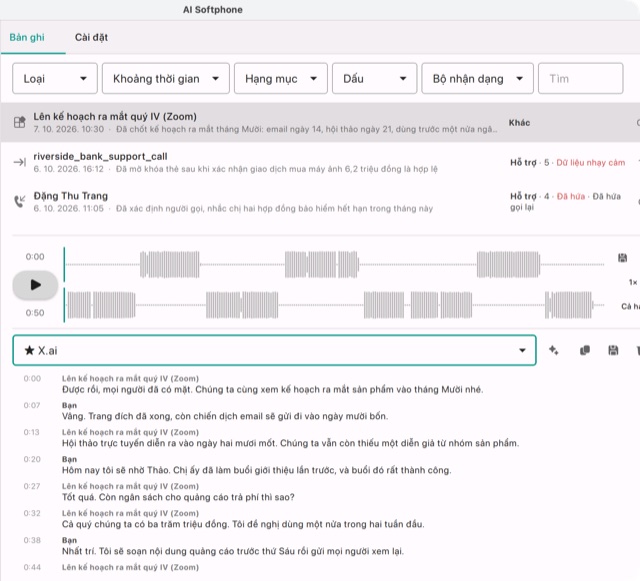Jump to the 0:13 transcript timestamp
This screenshot has height=581, width=640.
click(x=31, y=432)
